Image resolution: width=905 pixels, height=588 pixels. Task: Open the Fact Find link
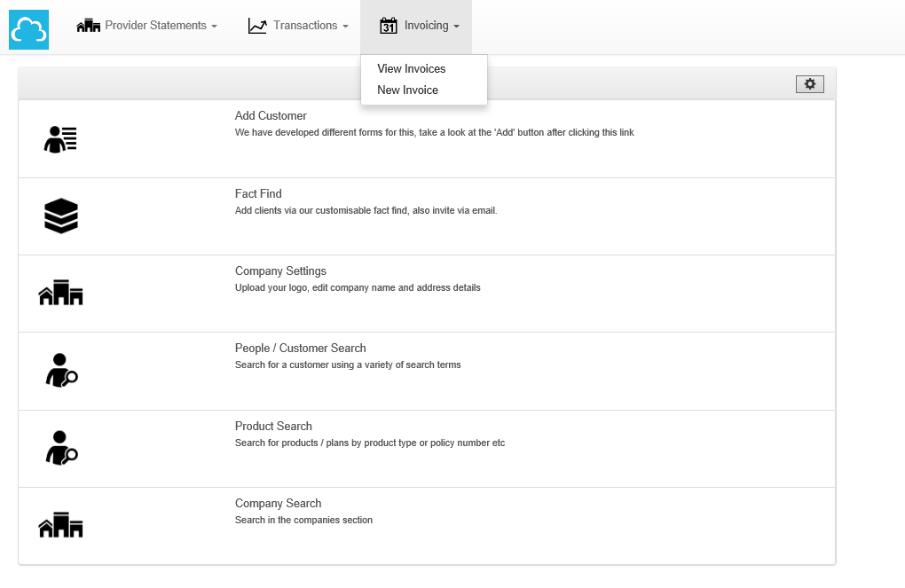[258, 193]
